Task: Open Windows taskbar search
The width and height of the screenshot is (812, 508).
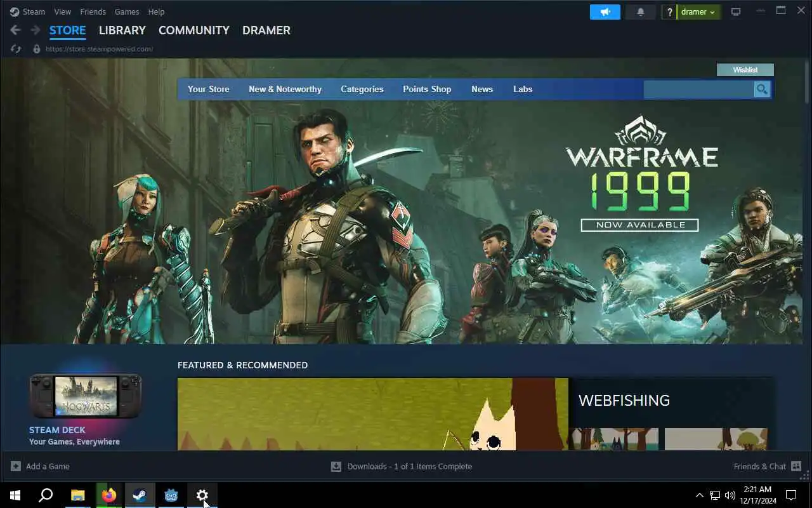Action: pos(46,495)
